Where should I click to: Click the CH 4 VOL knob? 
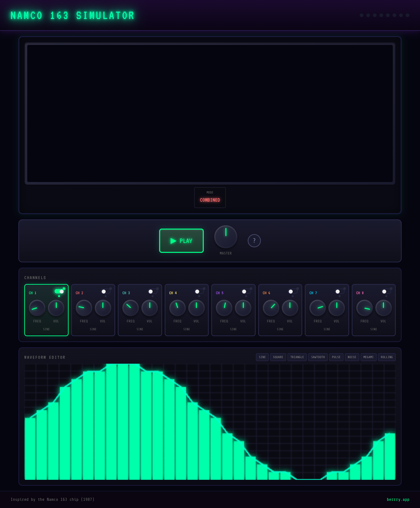point(196,308)
